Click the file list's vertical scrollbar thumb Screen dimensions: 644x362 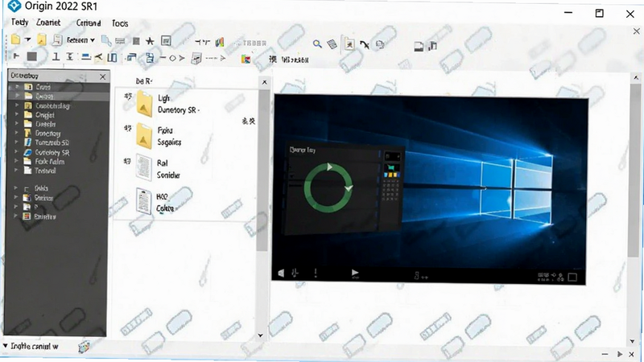pyautogui.click(x=263, y=171)
